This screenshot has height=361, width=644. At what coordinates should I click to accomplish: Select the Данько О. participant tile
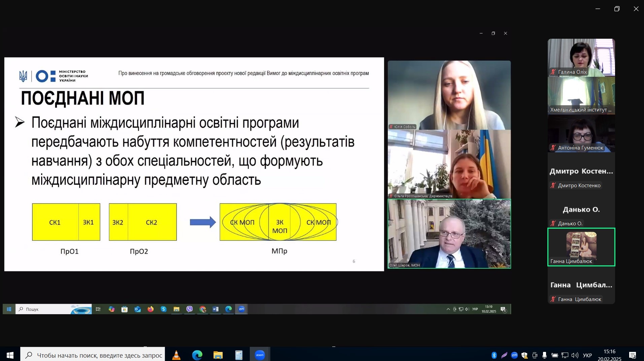pyautogui.click(x=581, y=209)
